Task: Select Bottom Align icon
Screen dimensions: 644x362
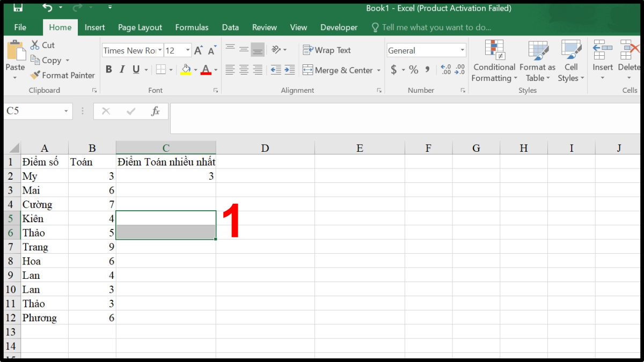Action: point(258,49)
